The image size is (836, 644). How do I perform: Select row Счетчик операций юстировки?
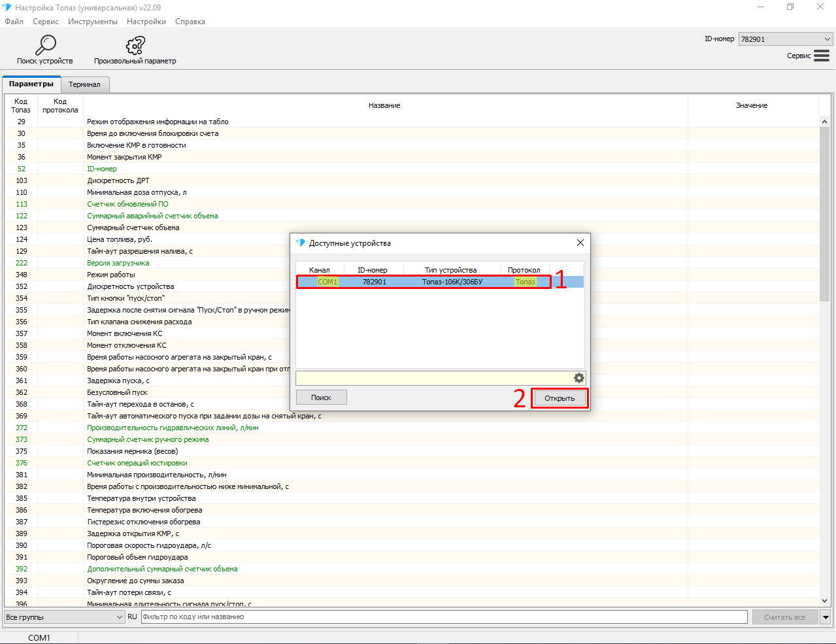(x=412, y=463)
